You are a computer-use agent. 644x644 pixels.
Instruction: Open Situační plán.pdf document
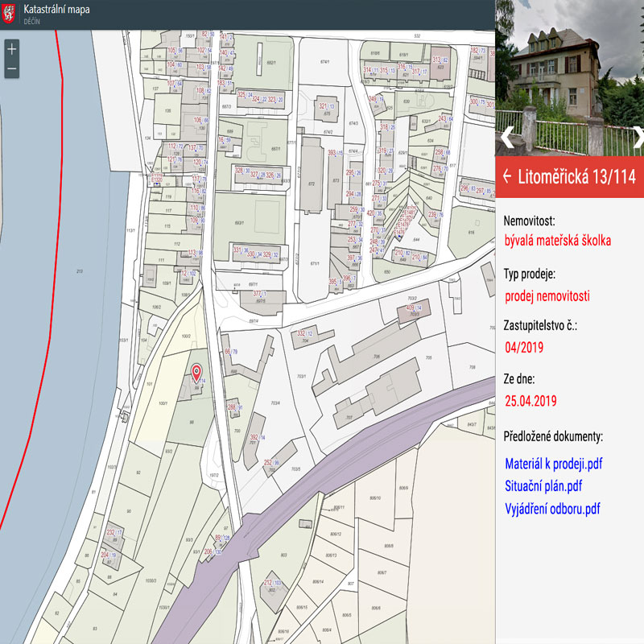543,486
